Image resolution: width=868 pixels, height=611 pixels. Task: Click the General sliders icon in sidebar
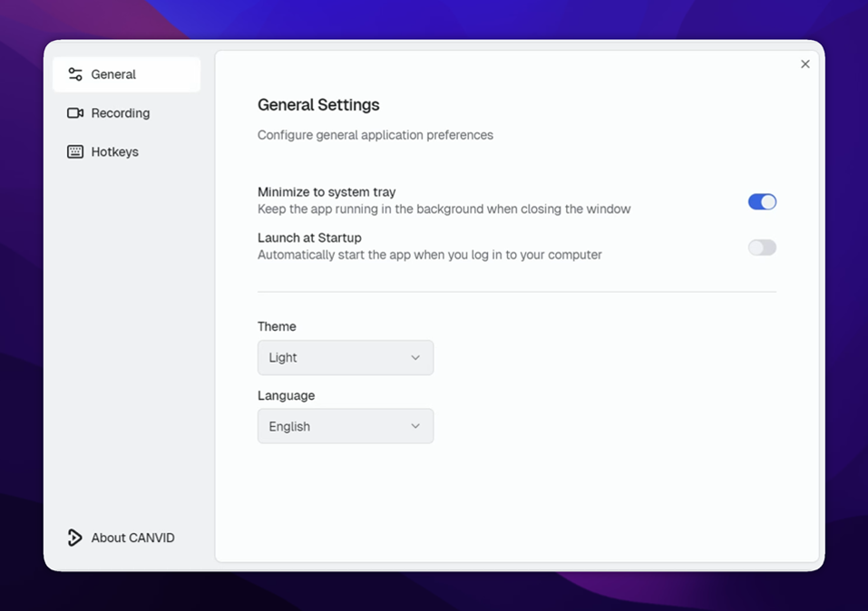tap(75, 74)
